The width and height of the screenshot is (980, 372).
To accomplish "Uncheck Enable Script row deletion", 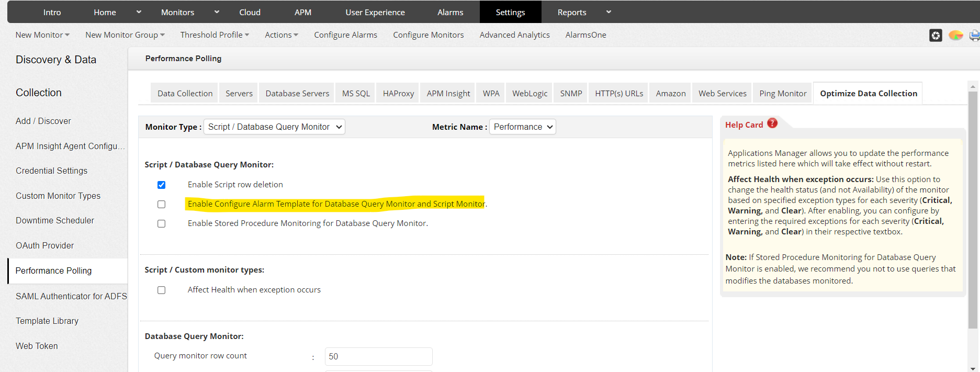I will tap(161, 185).
